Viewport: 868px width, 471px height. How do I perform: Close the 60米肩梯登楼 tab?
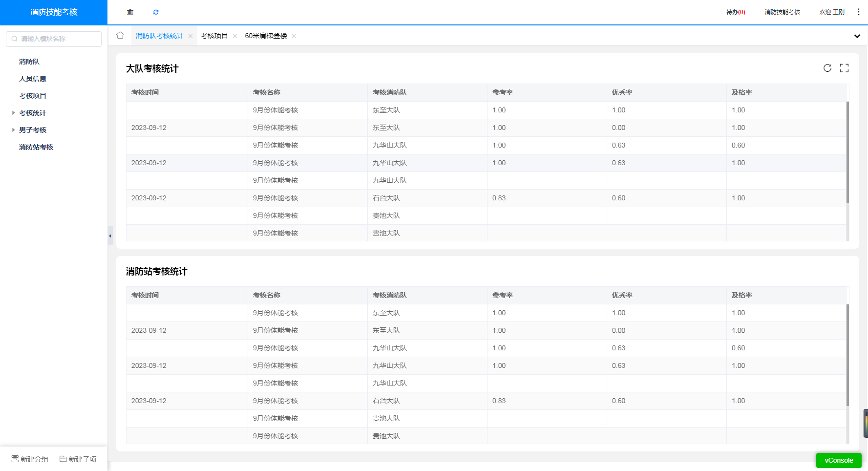point(294,36)
